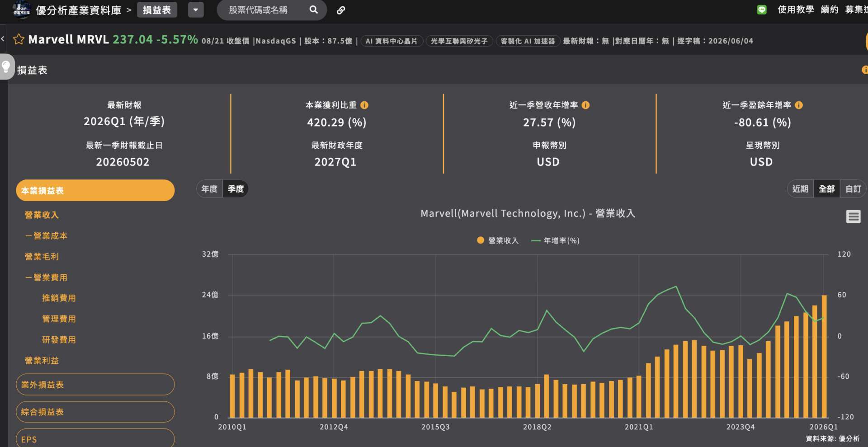Viewport: 868px width, 447px height.
Task: Click 逐字稿:2026/06/04 text
Action: 715,41
